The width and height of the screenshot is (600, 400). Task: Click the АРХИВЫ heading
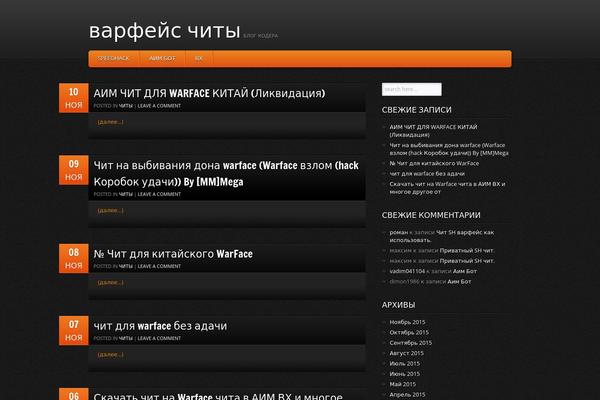pyautogui.click(x=398, y=305)
